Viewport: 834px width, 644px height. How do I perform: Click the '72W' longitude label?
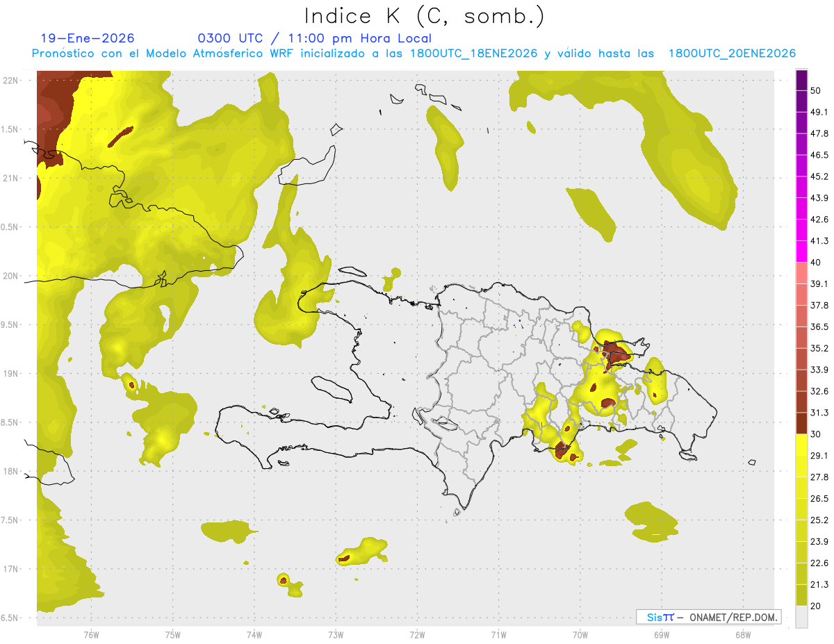(x=417, y=634)
